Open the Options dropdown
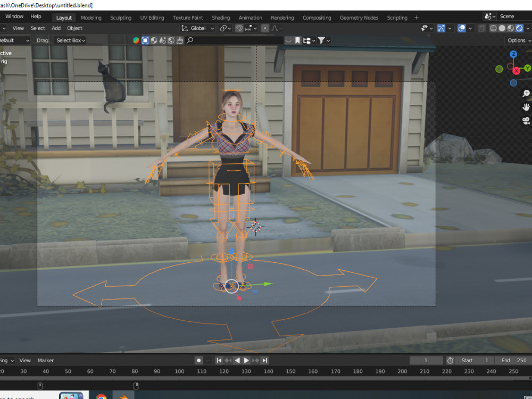The height and width of the screenshot is (399, 532). [518, 40]
